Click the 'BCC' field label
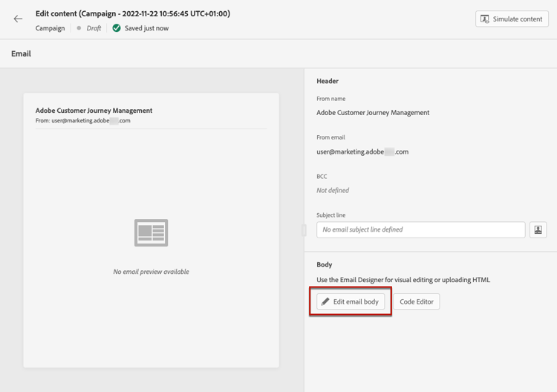Image resolution: width=557 pixels, height=392 pixels. (x=322, y=176)
